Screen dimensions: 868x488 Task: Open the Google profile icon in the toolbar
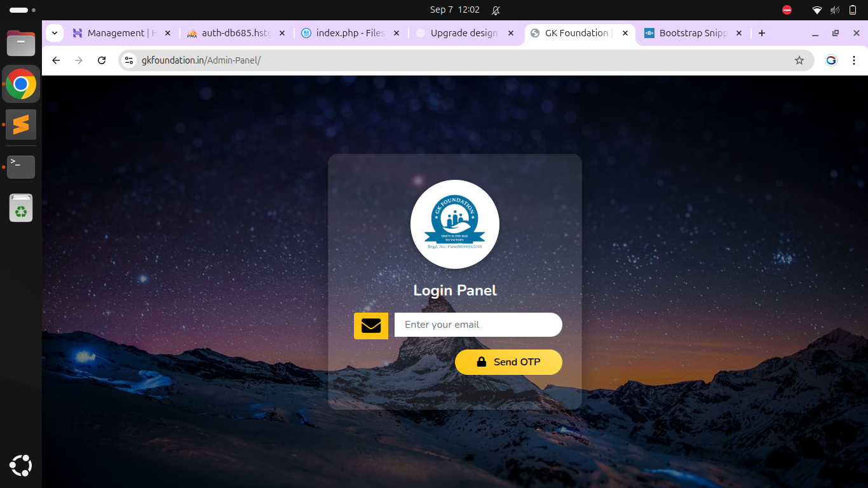click(x=831, y=60)
